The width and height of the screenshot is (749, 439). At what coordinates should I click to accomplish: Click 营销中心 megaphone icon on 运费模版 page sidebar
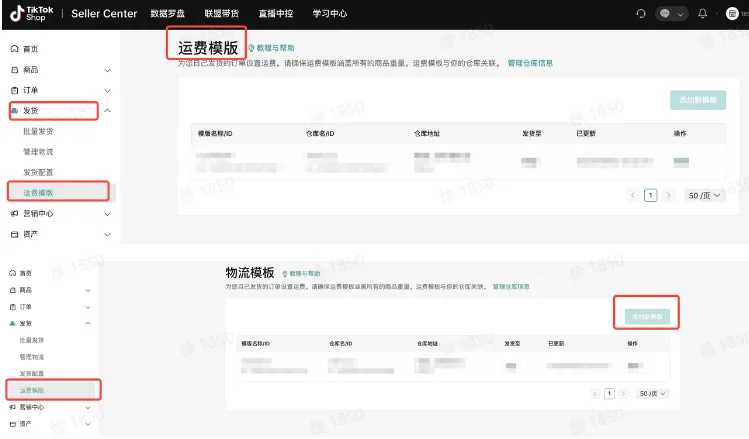14,214
